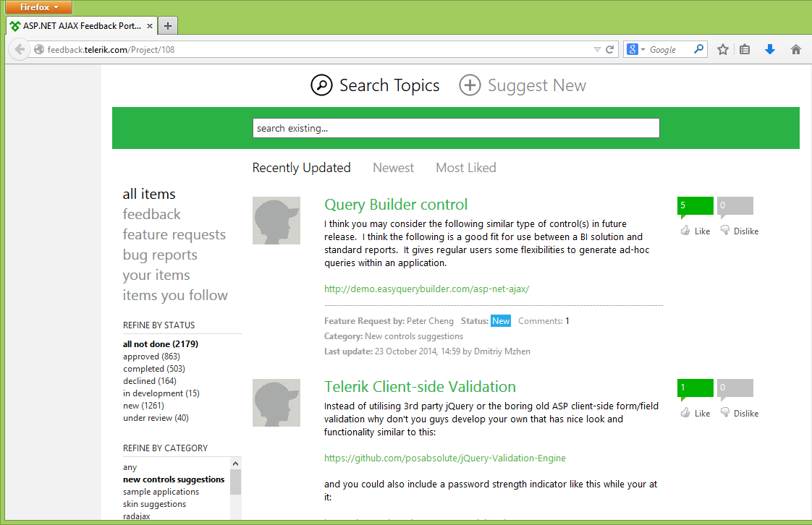This screenshot has width=812, height=525.
Task: Click the browser back arrow button
Action: 19,50
